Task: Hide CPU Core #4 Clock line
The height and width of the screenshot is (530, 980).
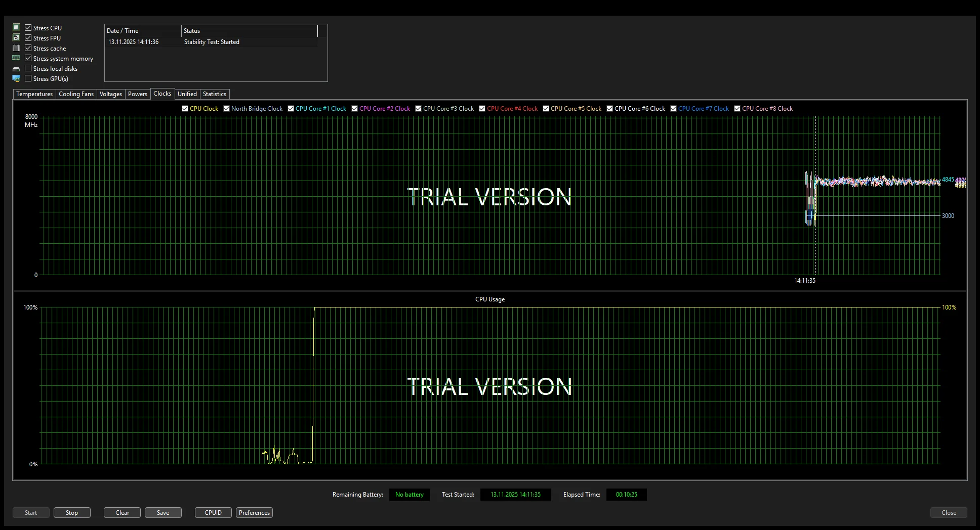Action: coord(482,109)
